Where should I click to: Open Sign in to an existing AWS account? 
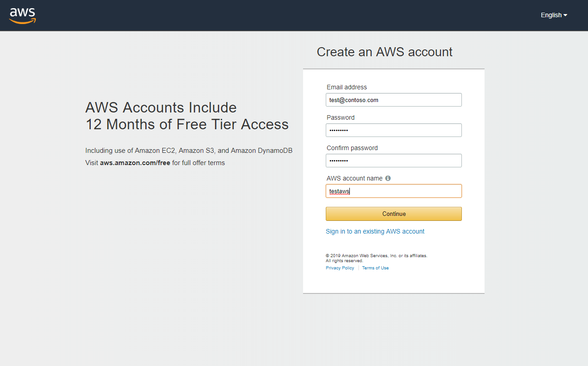tap(375, 231)
